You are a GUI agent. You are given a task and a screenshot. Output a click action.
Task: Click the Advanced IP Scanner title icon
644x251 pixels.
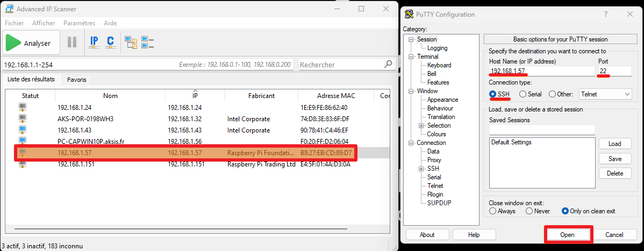[9, 9]
